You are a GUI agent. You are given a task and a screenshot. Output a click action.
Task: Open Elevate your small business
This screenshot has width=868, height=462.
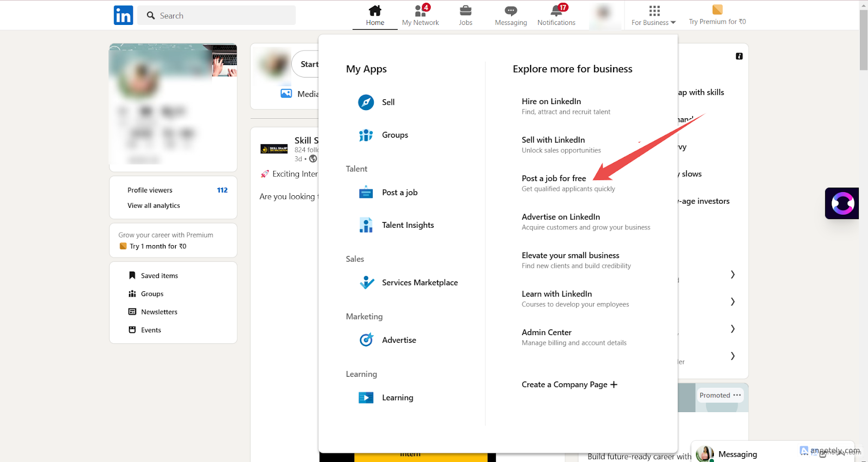coord(571,255)
